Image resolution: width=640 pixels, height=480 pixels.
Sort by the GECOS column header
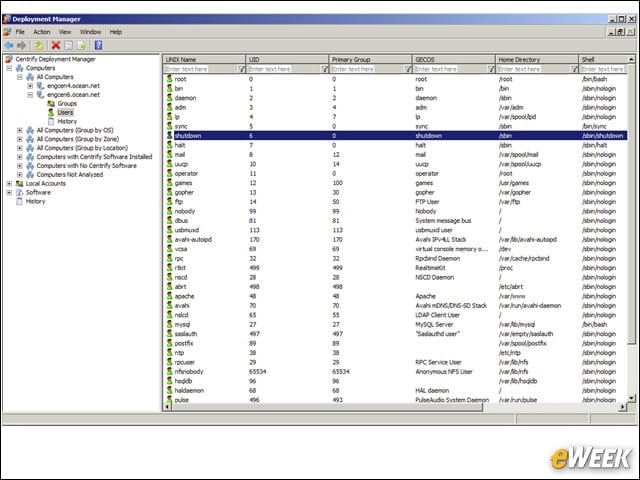[x=454, y=59]
